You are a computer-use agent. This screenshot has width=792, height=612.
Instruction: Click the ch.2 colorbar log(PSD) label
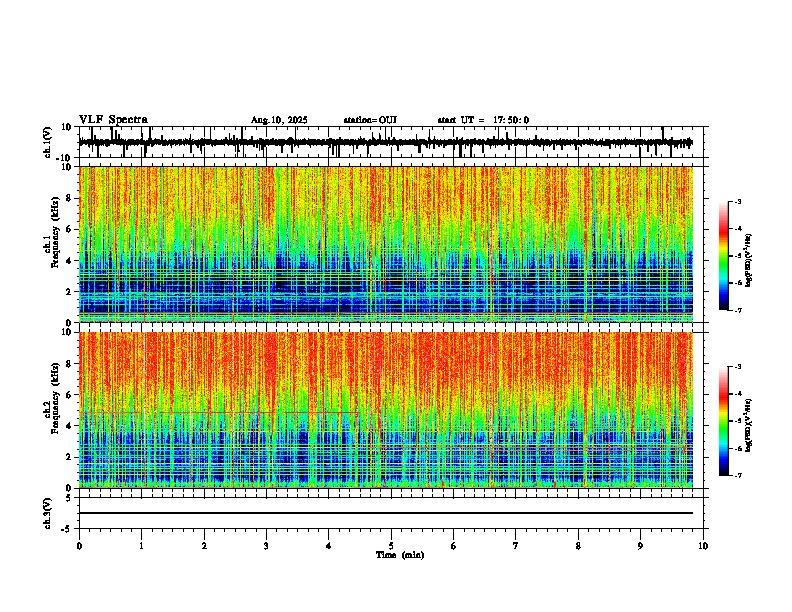tap(749, 426)
